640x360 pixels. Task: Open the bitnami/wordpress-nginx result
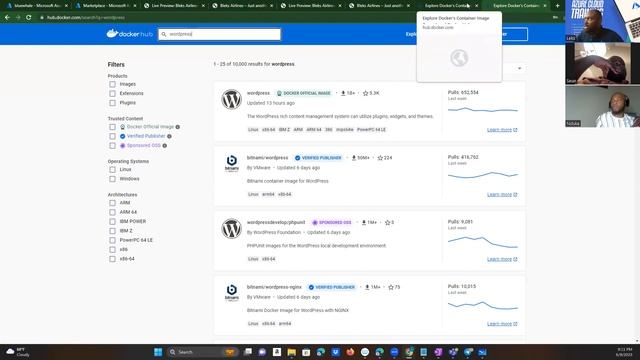click(274, 287)
